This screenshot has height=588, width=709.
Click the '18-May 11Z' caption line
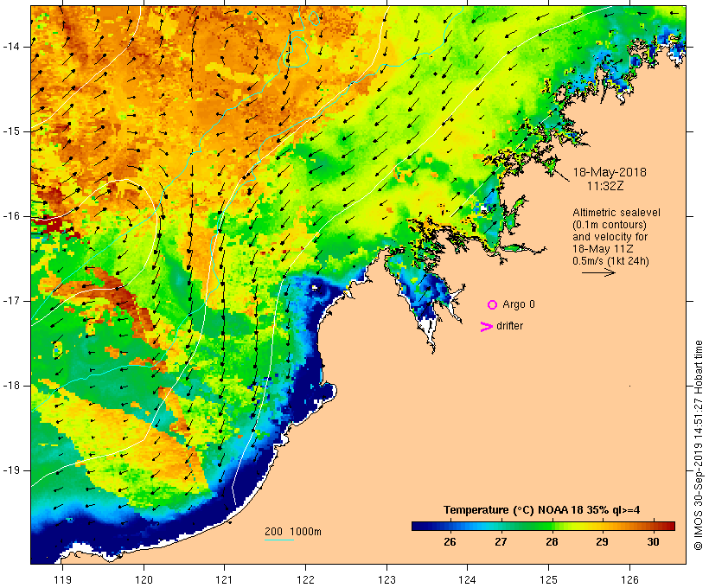pyautogui.click(x=603, y=249)
